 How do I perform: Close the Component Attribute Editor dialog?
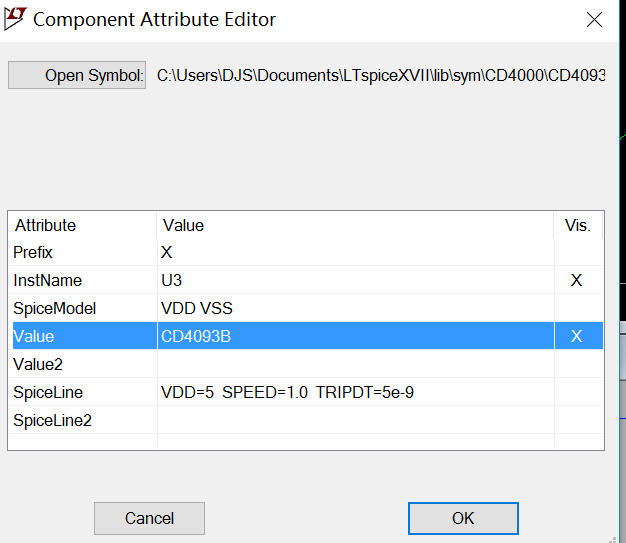(x=594, y=19)
